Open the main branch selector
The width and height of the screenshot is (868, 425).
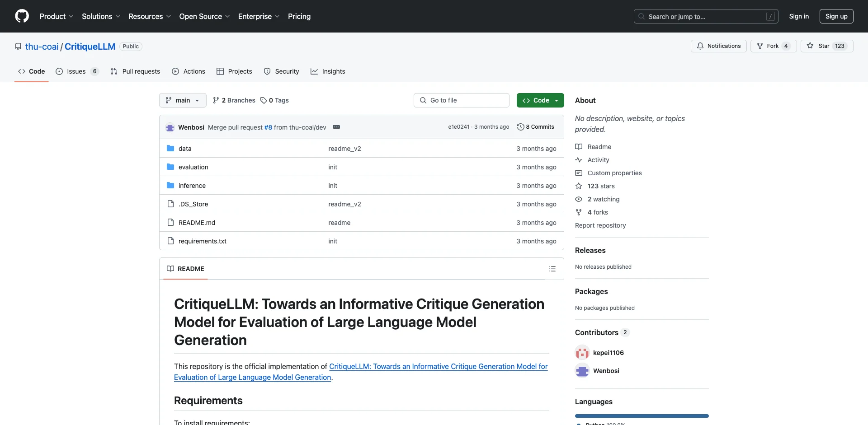tap(183, 100)
